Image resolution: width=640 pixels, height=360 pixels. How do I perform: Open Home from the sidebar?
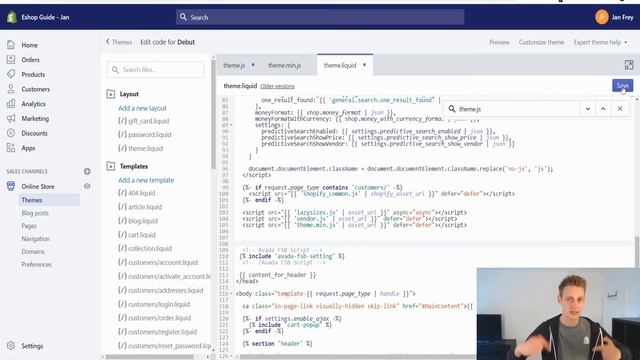click(29, 45)
